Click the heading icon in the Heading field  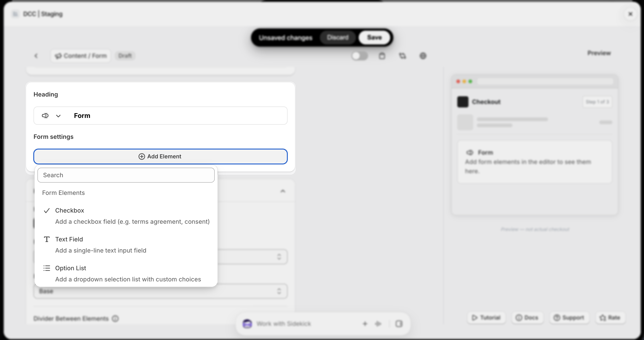click(x=45, y=116)
